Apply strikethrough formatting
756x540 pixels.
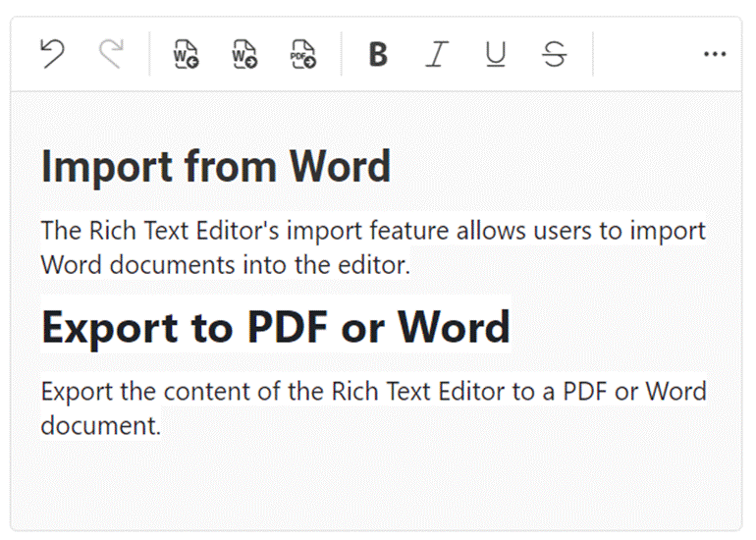[x=555, y=54]
